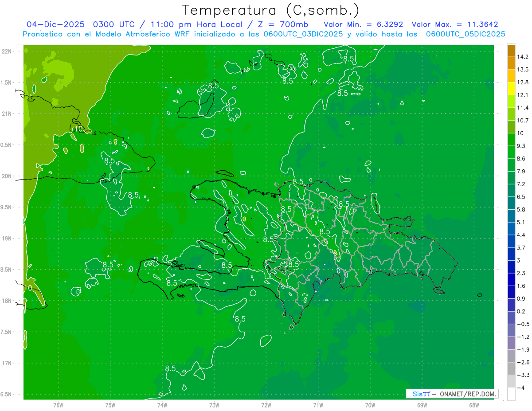Click the "5.1" value on the color scale
This screenshot has width=532, height=411.
coord(521,222)
